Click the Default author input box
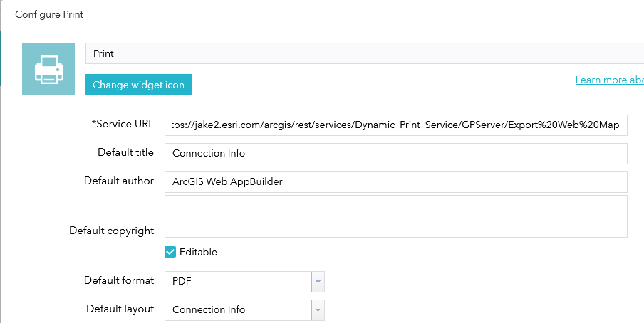Image resolution: width=644 pixels, height=323 pixels. click(395, 181)
